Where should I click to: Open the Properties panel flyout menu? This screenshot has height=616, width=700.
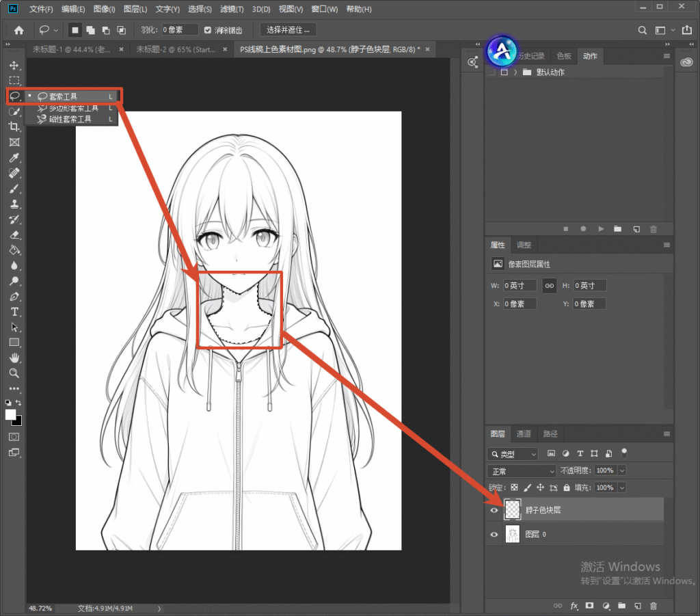667,245
